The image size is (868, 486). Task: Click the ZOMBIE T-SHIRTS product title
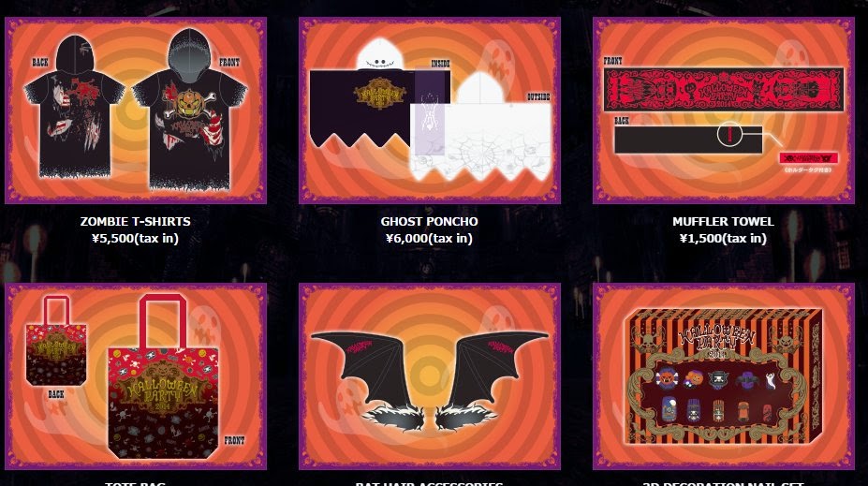(x=136, y=221)
